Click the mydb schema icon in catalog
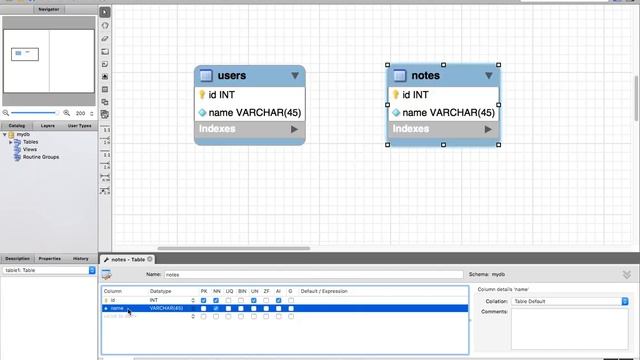The image size is (640, 360). tap(11, 134)
